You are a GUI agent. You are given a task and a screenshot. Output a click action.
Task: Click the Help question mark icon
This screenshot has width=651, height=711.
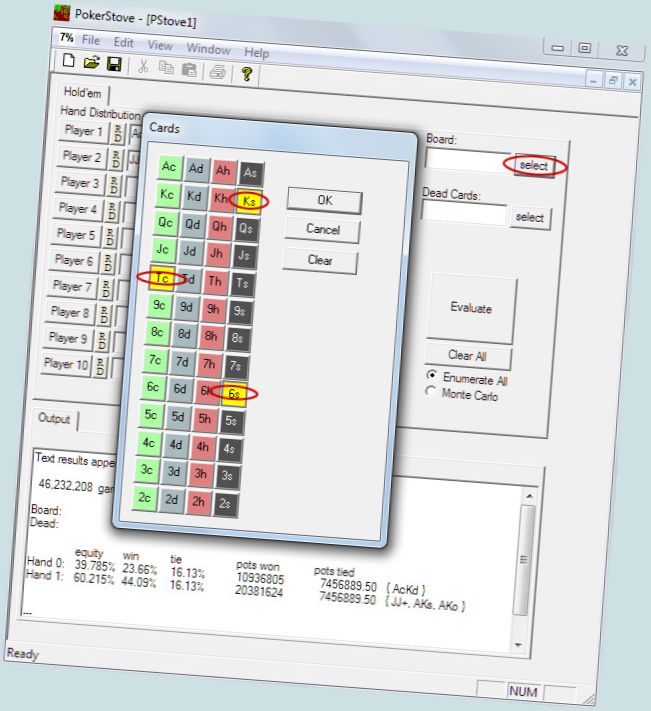tap(247, 73)
